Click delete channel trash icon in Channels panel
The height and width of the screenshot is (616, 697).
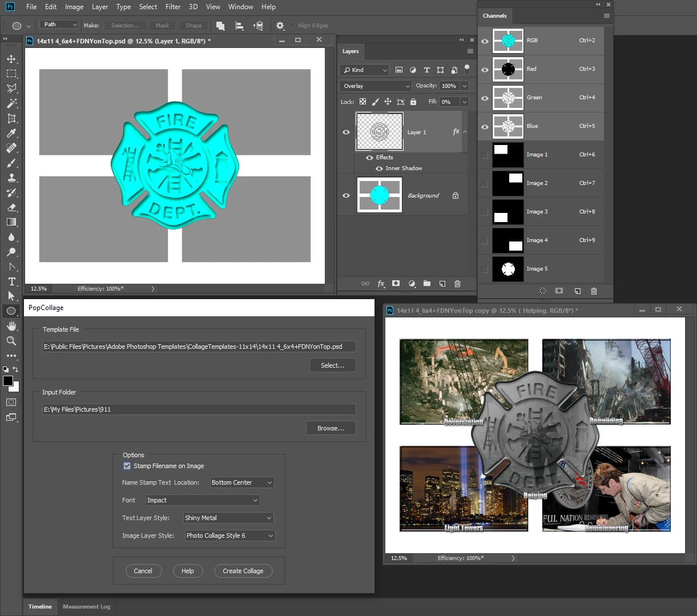pos(594,291)
